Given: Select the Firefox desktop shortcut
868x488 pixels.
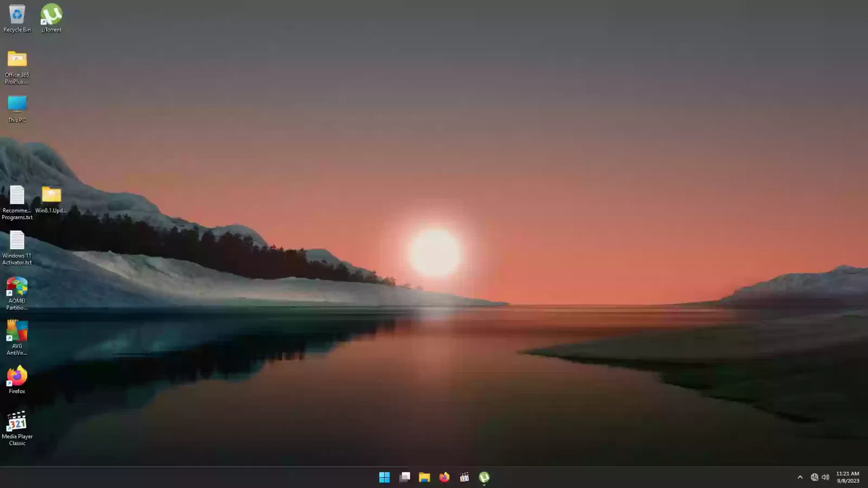Looking at the screenshot, I should pyautogui.click(x=17, y=380).
